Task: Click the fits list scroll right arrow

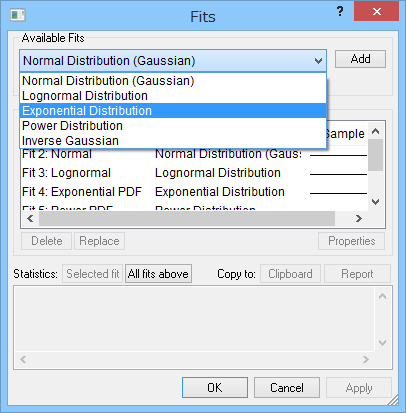Action: point(359,219)
